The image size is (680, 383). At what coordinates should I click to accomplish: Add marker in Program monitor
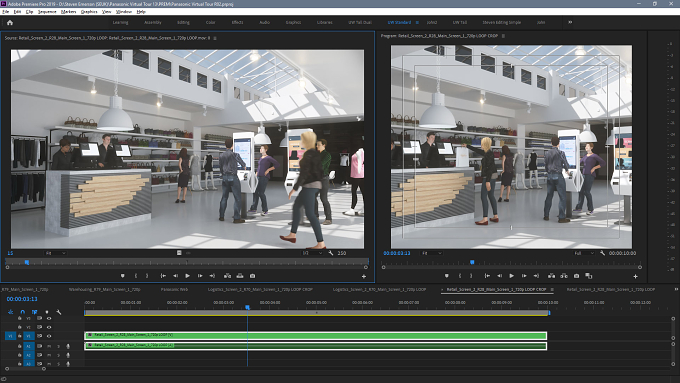[447, 276]
